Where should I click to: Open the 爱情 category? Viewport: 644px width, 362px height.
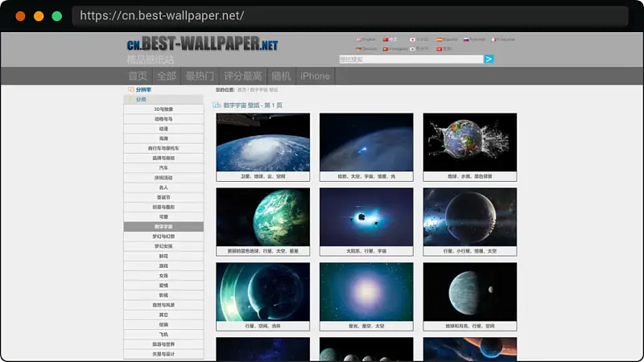pyautogui.click(x=163, y=286)
